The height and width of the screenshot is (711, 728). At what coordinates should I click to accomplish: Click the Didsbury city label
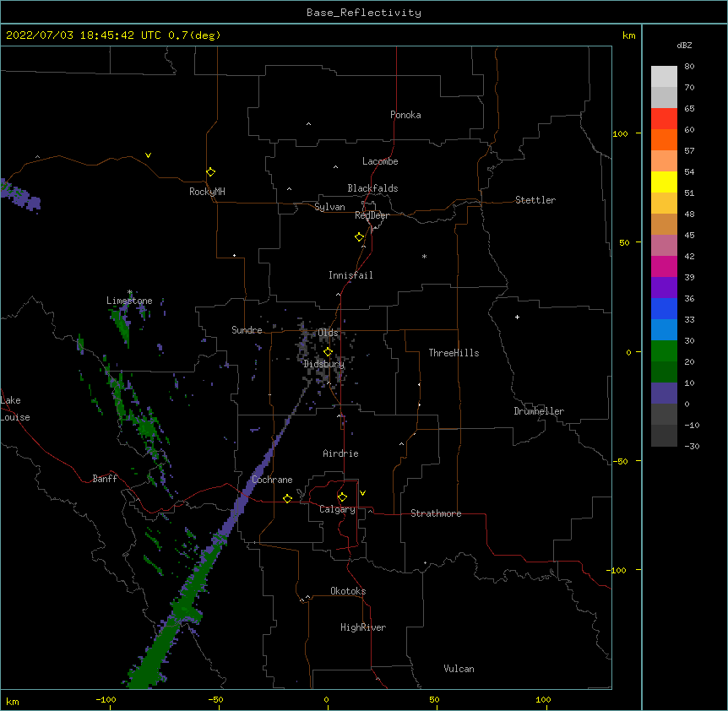tap(324, 364)
